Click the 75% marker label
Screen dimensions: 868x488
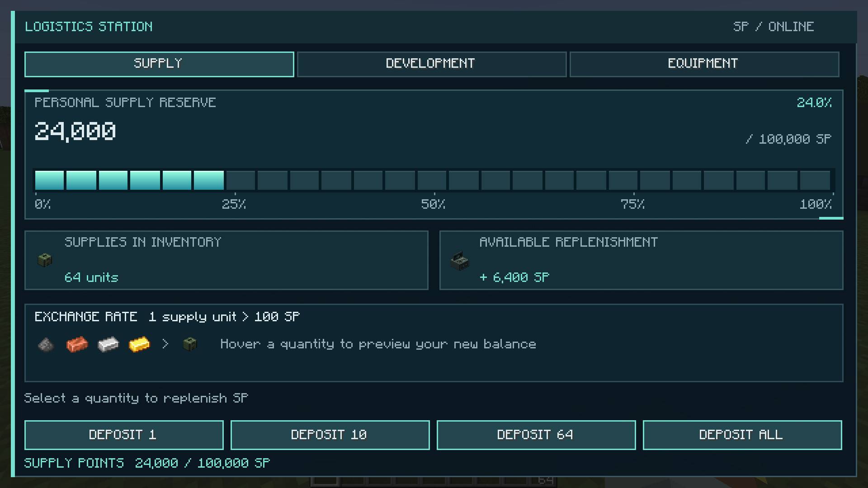(633, 204)
